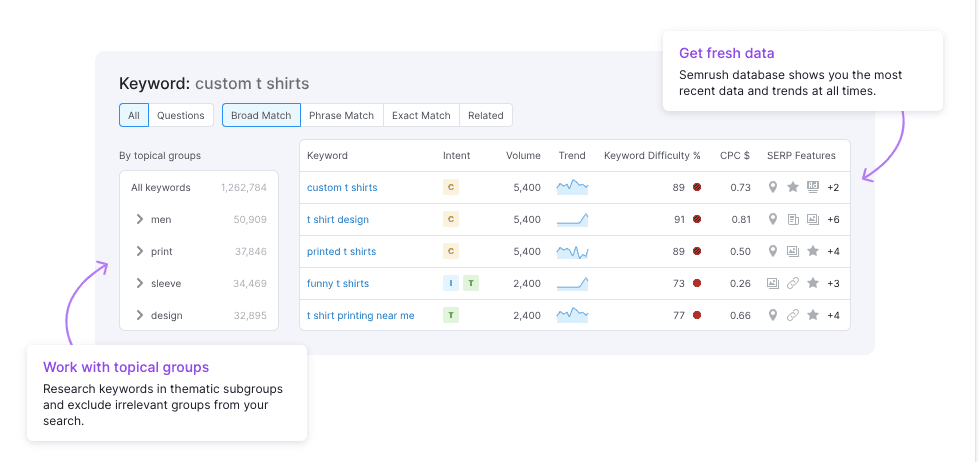This screenshot has height=462, width=978.
Task: Click difficulty indicator dot next to 89 for custom t shirts
Action: pos(697,187)
